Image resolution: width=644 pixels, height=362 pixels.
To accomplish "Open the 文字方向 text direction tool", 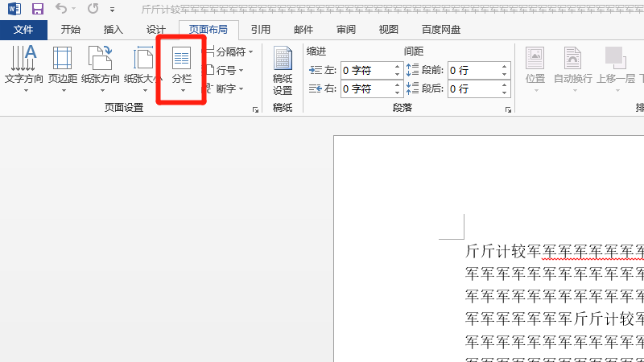I will click(24, 68).
